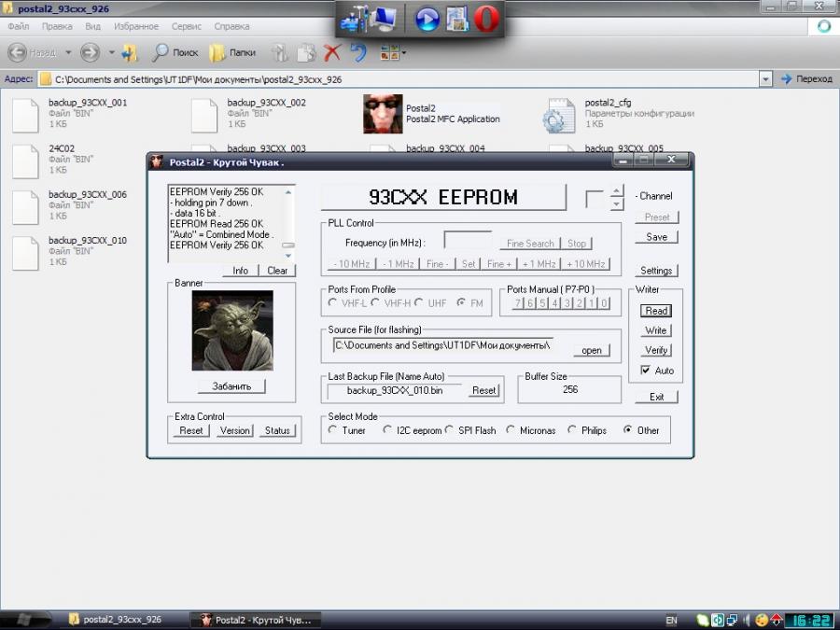The width and height of the screenshot is (840, 630).
Task: Select the postal2_cfg configuration file icon
Action: tap(559, 115)
